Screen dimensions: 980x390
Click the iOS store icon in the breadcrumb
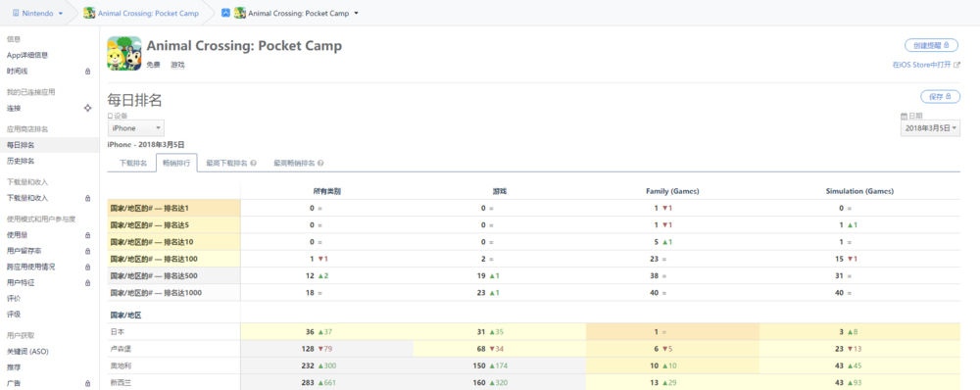225,13
